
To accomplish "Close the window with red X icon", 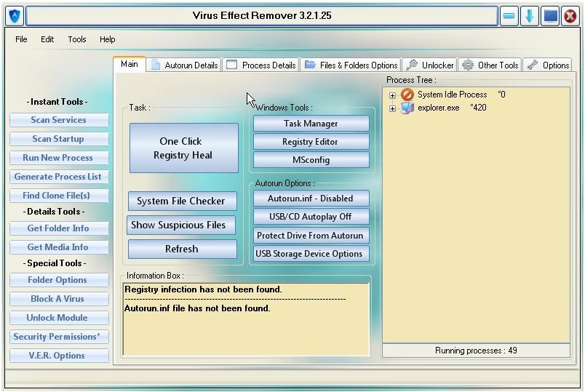I will tap(570, 16).
